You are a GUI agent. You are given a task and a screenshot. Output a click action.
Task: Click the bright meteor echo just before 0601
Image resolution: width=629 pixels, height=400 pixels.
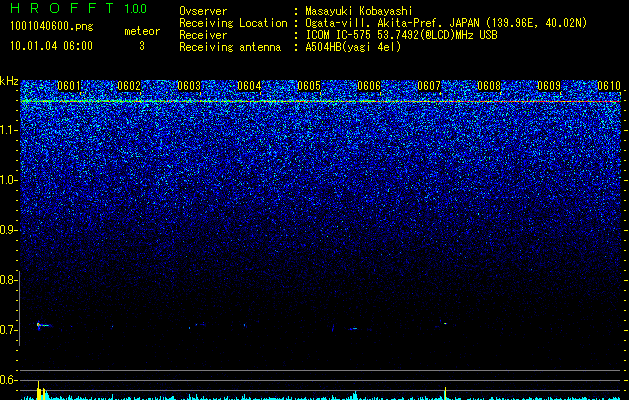pos(42,325)
